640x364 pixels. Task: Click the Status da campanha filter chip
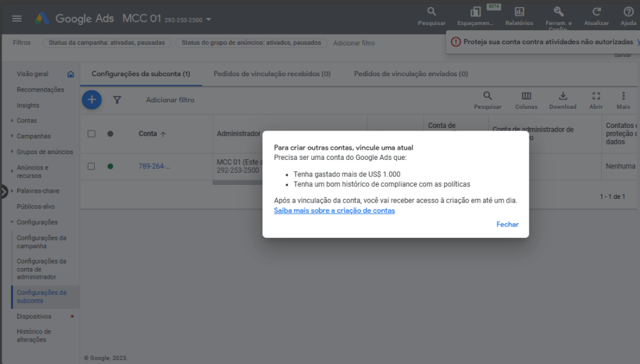point(106,42)
